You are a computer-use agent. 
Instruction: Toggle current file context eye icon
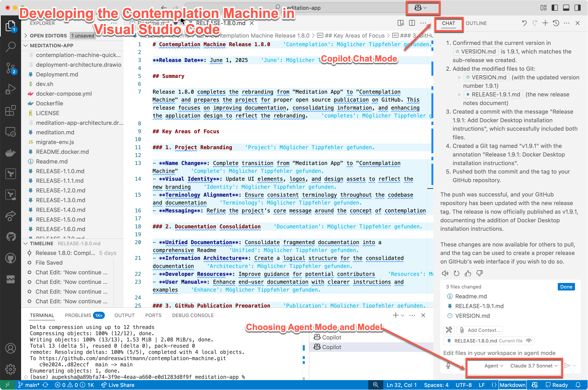click(x=529, y=341)
